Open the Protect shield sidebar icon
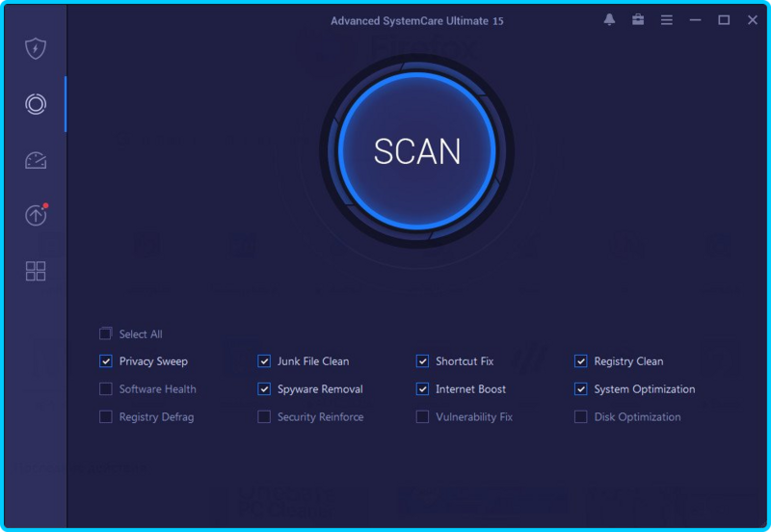 [x=36, y=48]
